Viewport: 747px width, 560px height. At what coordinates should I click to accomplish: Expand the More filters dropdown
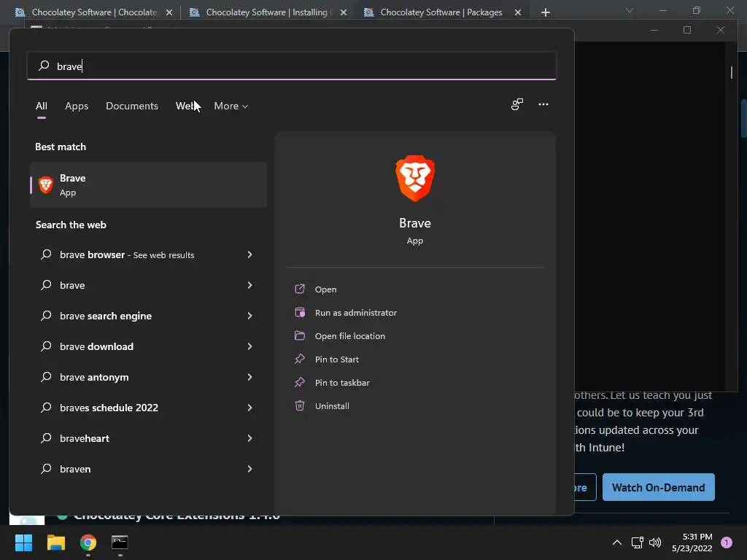pyautogui.click(x=231, y=106)
